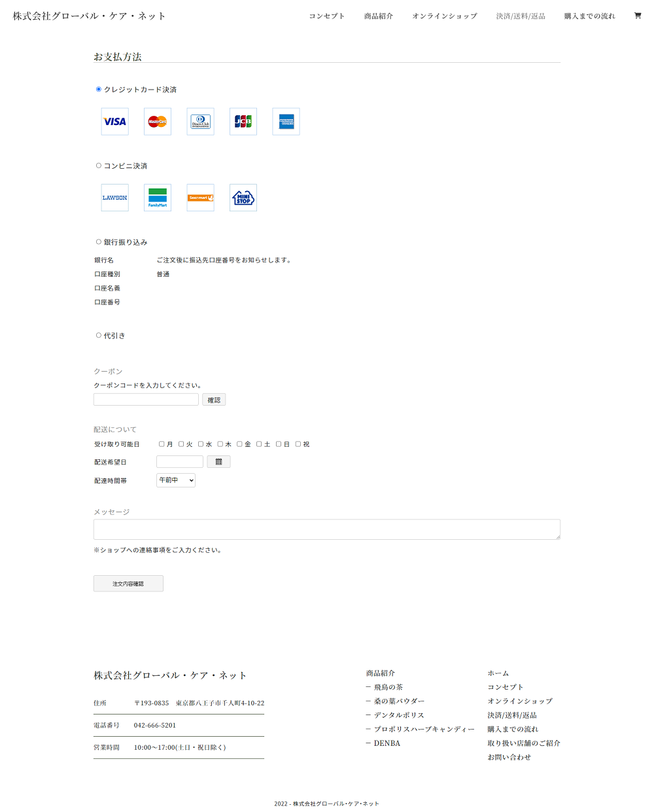This screenshot has width=654, height=812.
Task: Open 購入までの流れ in the top navigation
Action: [x=590, y=16]
